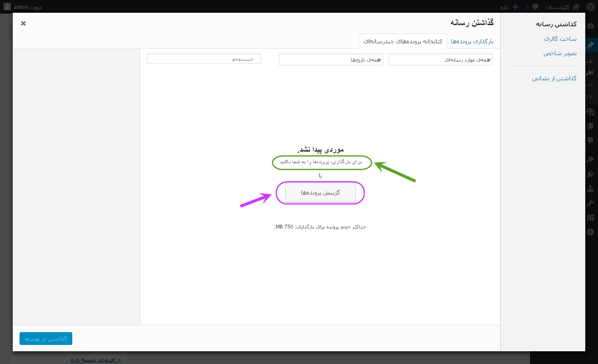The height and width of the screenshot is (364, 598).
Task: Focus the جست‌وجو search field
Action: pos(204,59)
